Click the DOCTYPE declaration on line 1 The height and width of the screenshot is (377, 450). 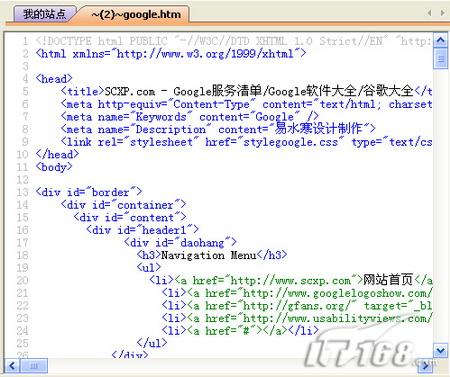[x=234, y=41]
